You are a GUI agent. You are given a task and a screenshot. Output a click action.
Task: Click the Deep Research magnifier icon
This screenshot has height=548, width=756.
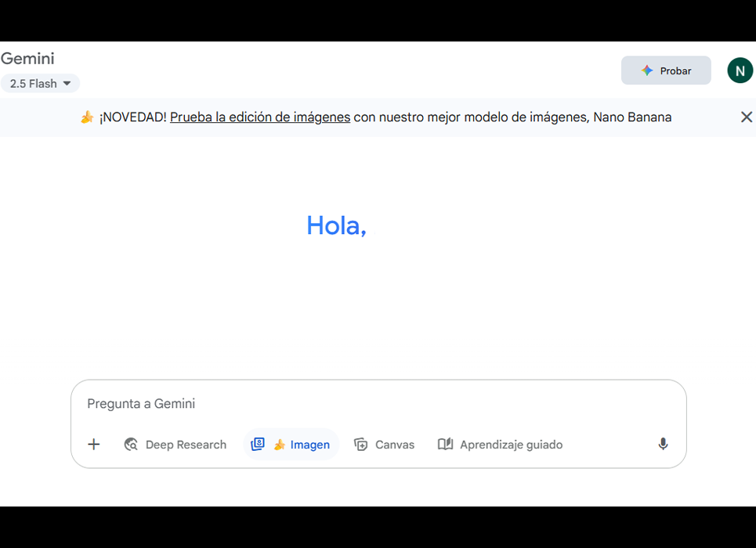(131, 444)
